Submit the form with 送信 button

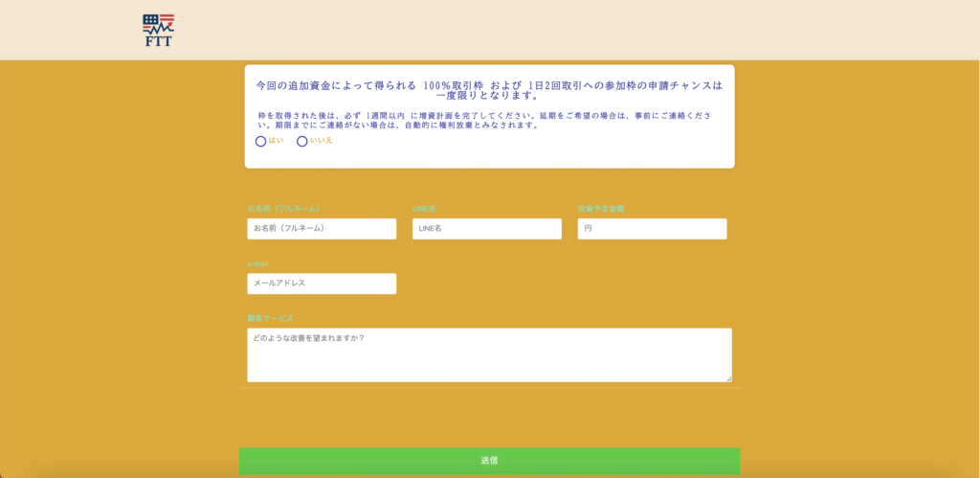[x=489, y=461]
